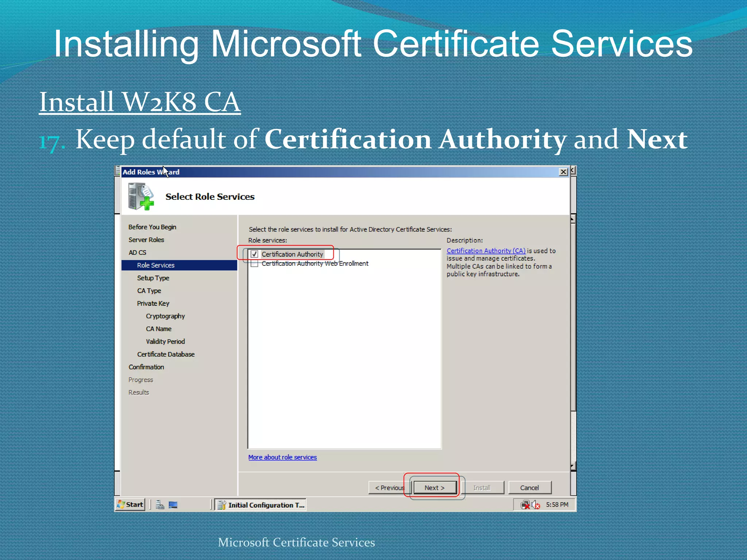Select Private Key wizard step
This screenshot has width=747, height=560.
click(153, 304)
